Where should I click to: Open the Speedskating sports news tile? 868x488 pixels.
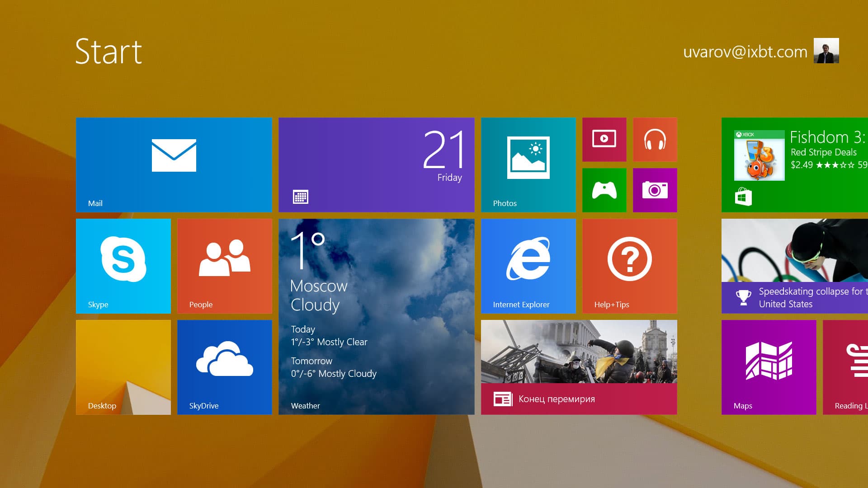[x=794, y=266]
